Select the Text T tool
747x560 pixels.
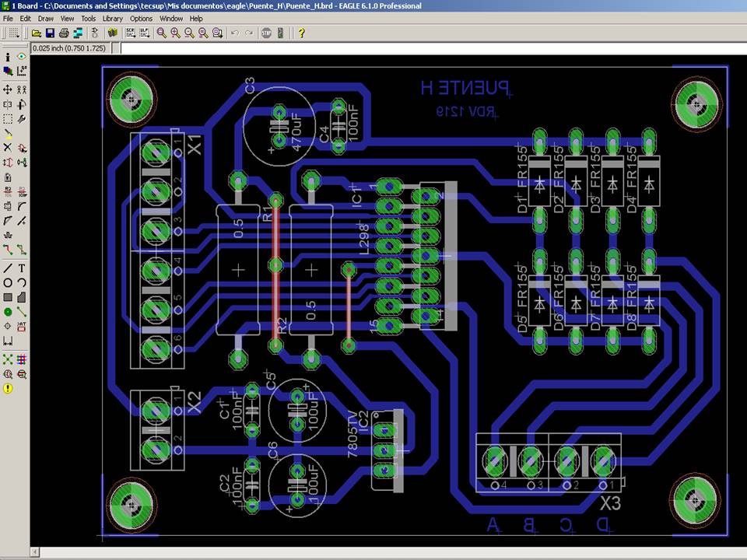tap(22, 268)
